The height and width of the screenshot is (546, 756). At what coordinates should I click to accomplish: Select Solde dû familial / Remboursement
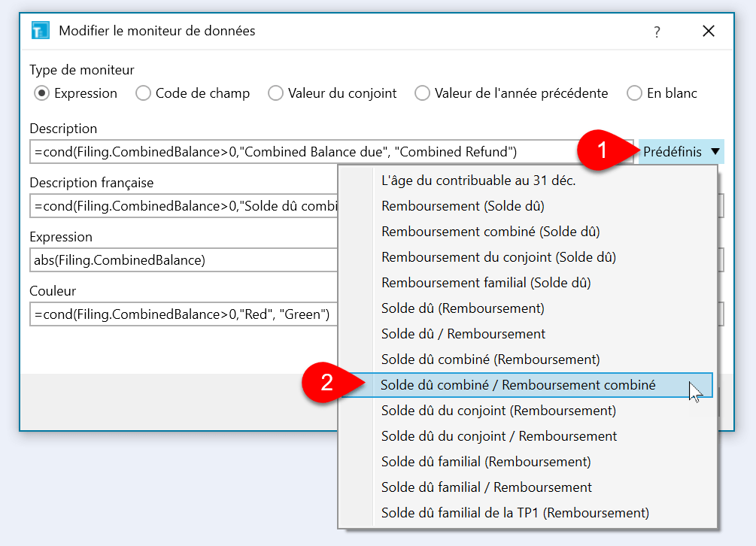(x=527, y=487)
